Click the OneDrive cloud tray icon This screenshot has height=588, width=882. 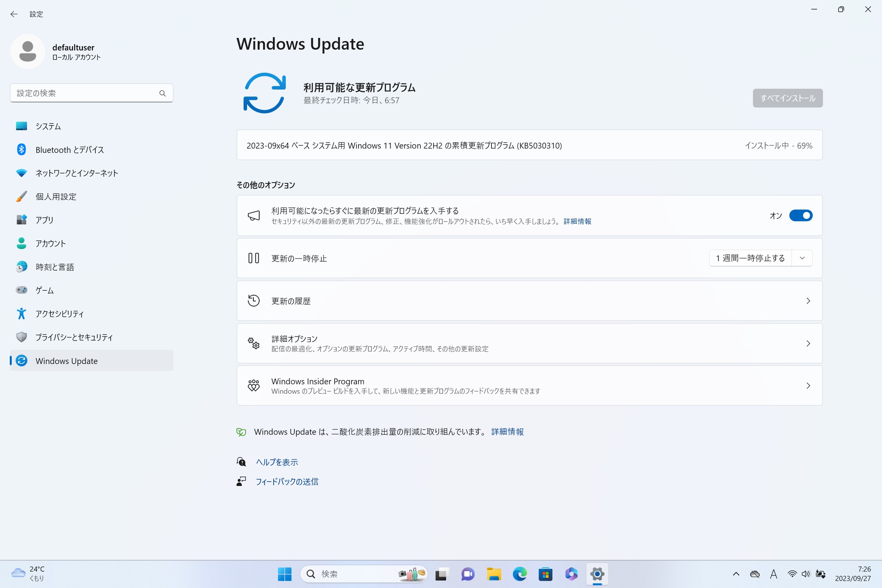755,574
